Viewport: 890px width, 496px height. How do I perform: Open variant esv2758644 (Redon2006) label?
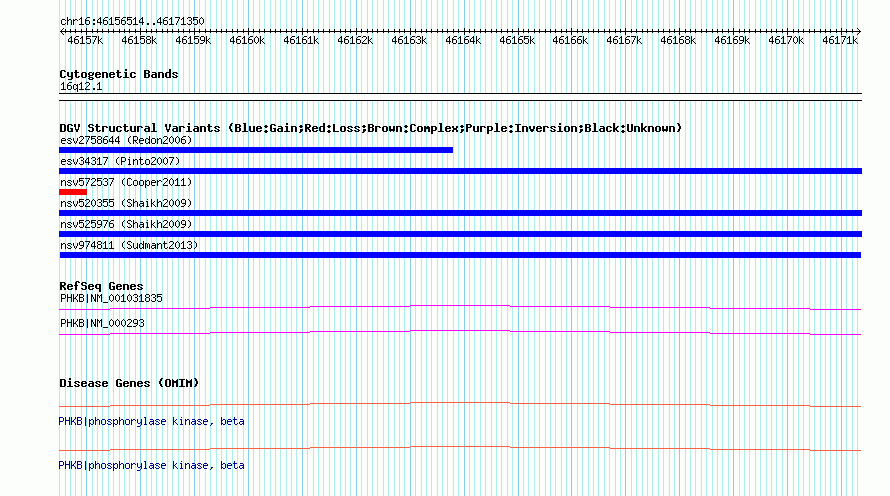[126, 140]
